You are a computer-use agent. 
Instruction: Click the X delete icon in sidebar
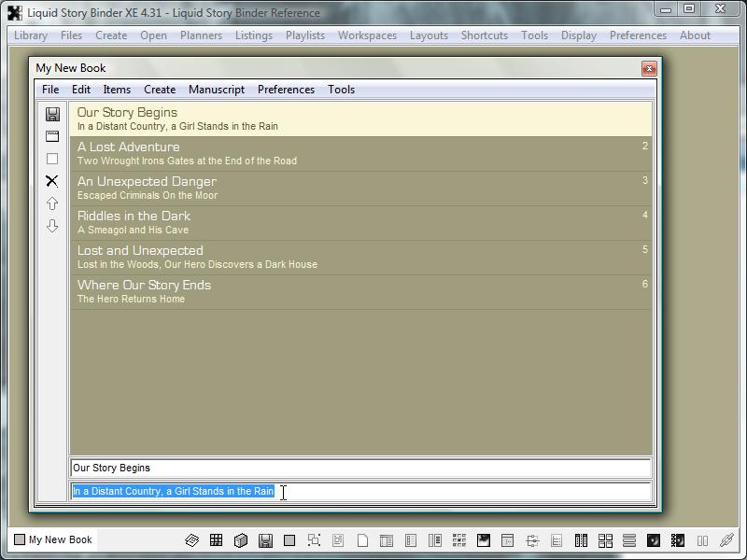click(52, 181)
